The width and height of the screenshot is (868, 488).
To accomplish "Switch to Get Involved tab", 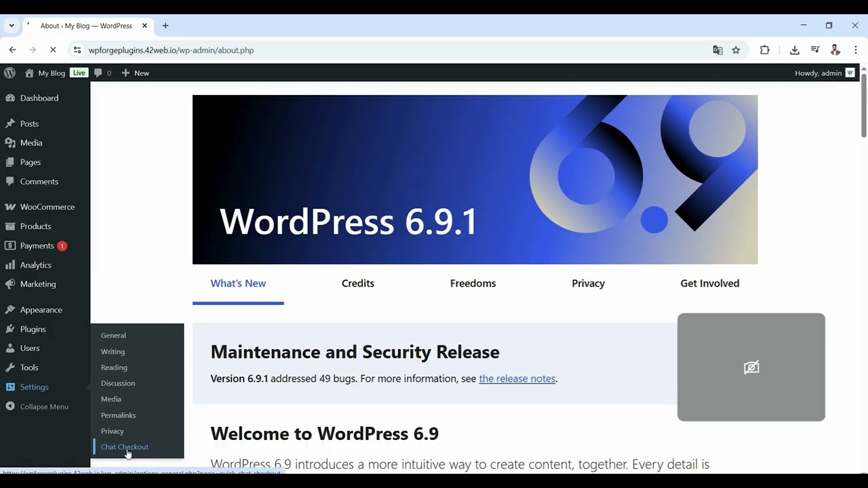I will point(710,283).
